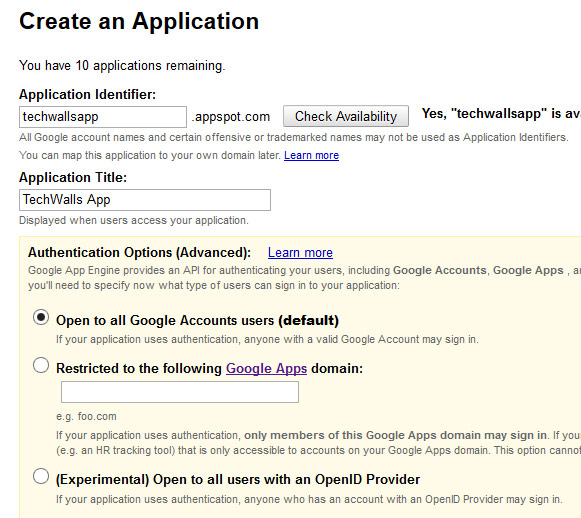Click the 'Authentication Options (Advanced):' heading
The image size is (581, 518).
coord(139,252)
